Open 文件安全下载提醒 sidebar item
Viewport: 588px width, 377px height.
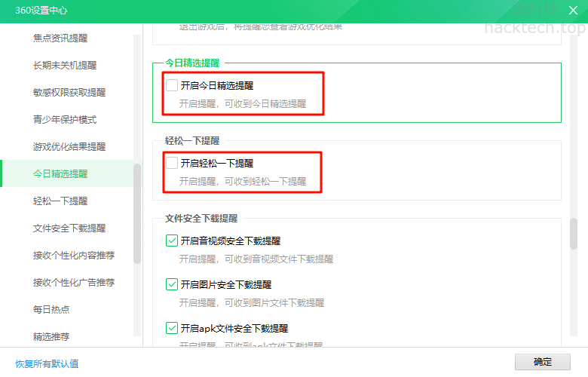69,228
